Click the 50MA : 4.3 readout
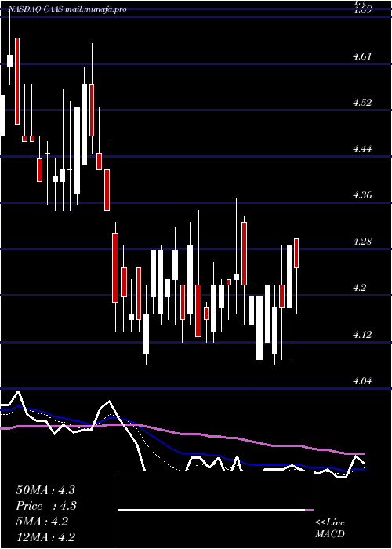The height and width of the screenshot is (549, 392). point(45,490)
